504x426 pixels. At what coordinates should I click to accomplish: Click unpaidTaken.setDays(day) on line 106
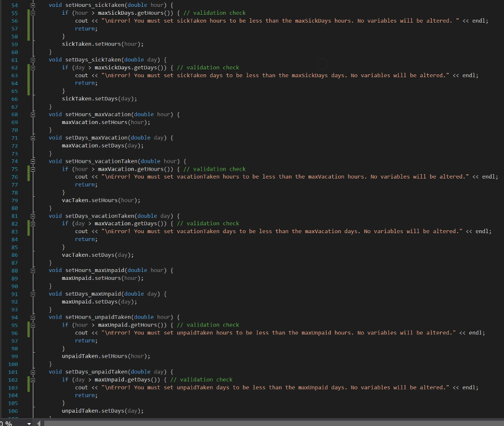coord(103,411)
